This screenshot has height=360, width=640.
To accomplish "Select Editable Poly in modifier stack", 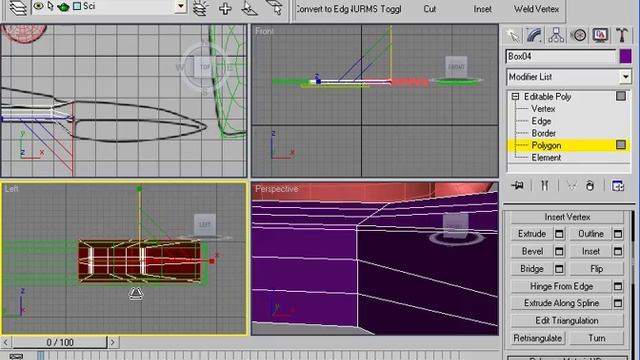I will (x=547, y=97).
